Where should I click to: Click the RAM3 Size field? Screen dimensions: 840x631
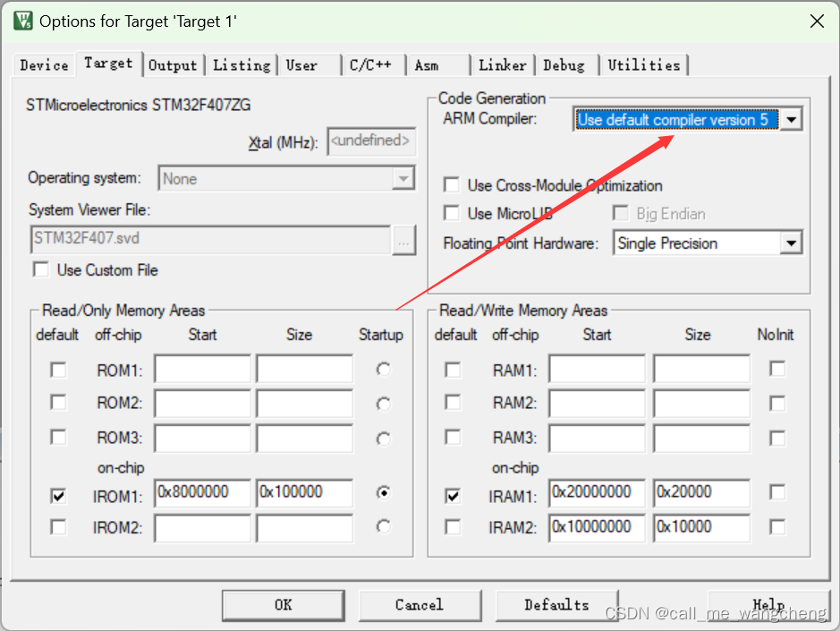(701, 438)
